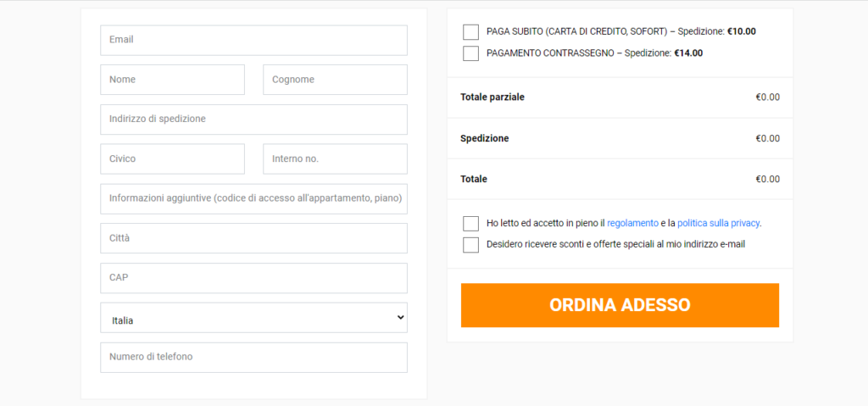Screen dimensions: 868x406
Task: Focus the Nome text field
Action: point(172,80)
